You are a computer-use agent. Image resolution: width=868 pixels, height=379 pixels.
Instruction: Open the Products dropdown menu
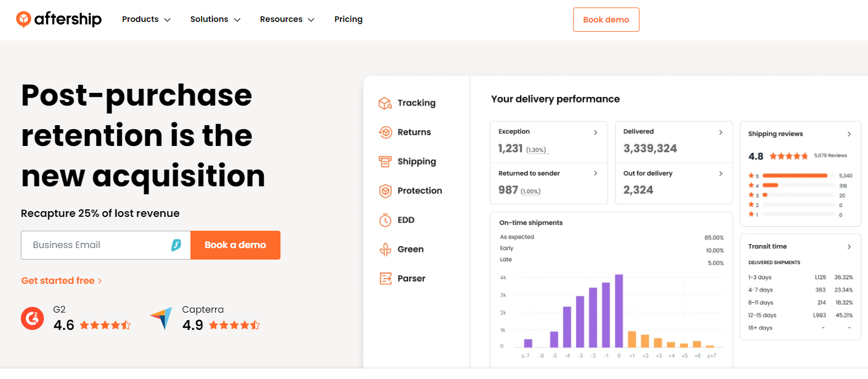pyautogui.click(x=146, y=20)
